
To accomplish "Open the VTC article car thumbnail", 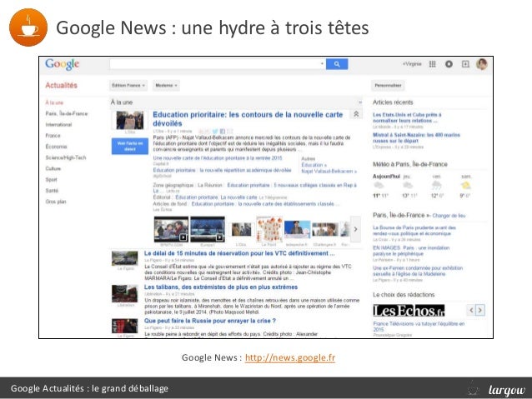I will click(x=125, y=258).
